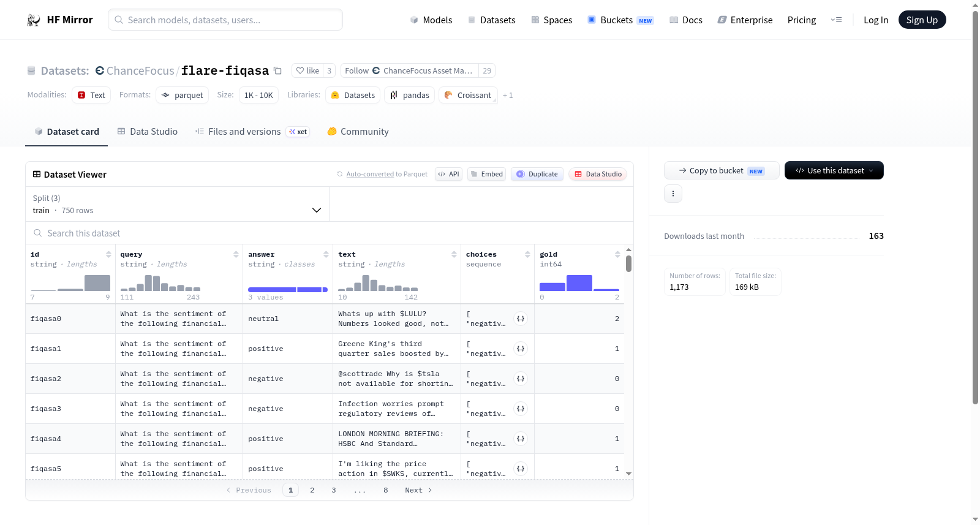This screenshot has width=980, height=525.
Task: Expand the Use this dataset menu
Action: pos(834,170)
